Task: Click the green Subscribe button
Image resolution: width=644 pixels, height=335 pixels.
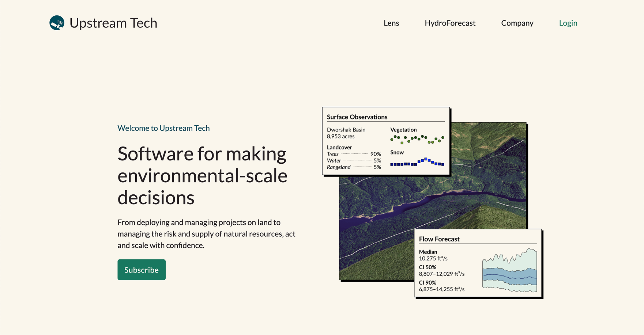Action: tap(142, 270)
